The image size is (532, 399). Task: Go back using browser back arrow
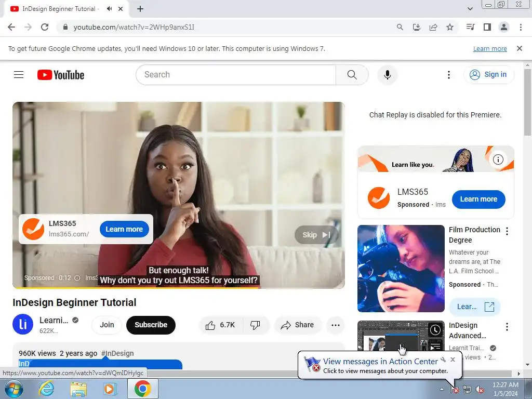tap(11, 27)
